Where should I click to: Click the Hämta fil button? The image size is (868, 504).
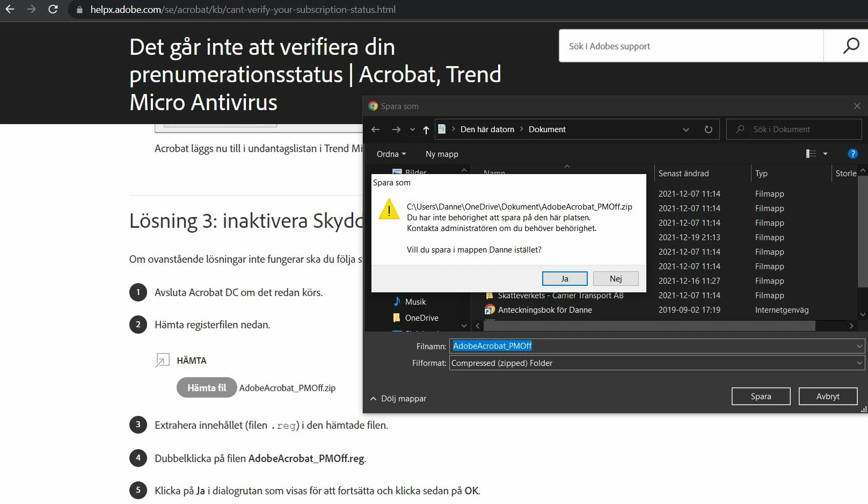(x=207, y=387)
